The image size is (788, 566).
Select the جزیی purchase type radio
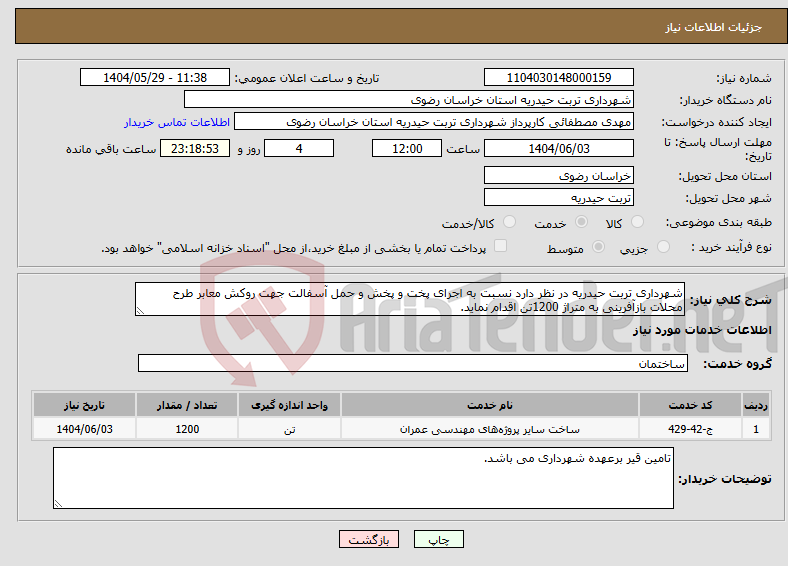pos(663,247)
